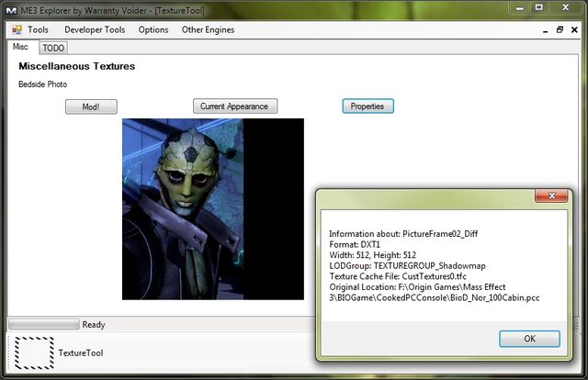Click the Bedside Photo texture preview image

coord(213,209)
